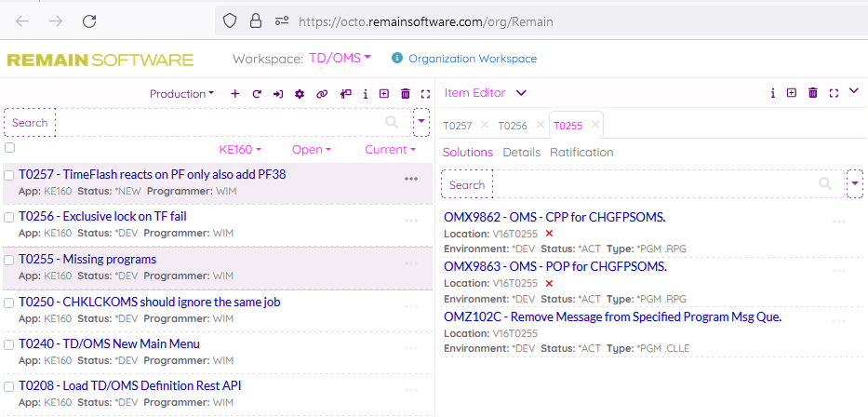Click the sign-in arrow icon in Production toolbar

278,94
